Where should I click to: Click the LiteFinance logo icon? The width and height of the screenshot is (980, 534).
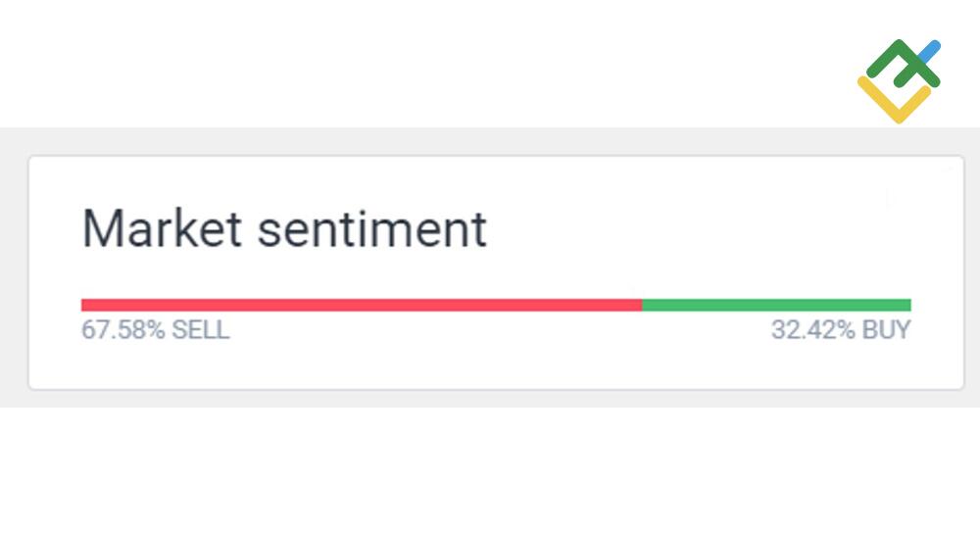tap(899, 81)
